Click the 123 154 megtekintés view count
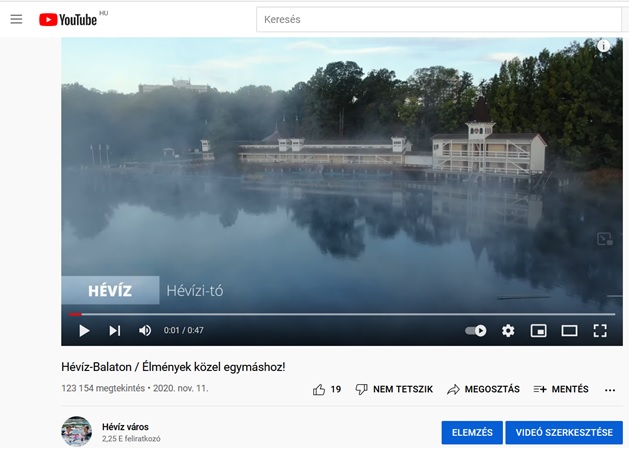The height and width of the screenshot is (453, 629). (103, 388)
